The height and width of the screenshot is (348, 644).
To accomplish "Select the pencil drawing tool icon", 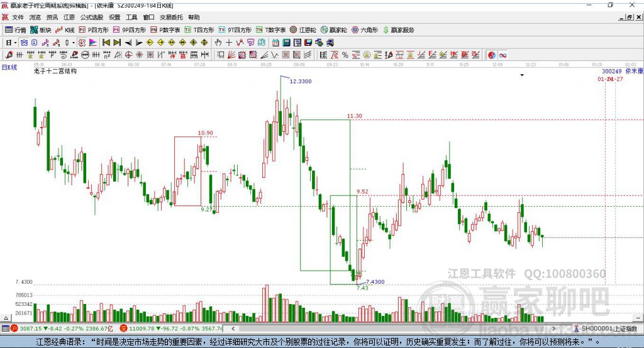I will click(x=9, y=55).
